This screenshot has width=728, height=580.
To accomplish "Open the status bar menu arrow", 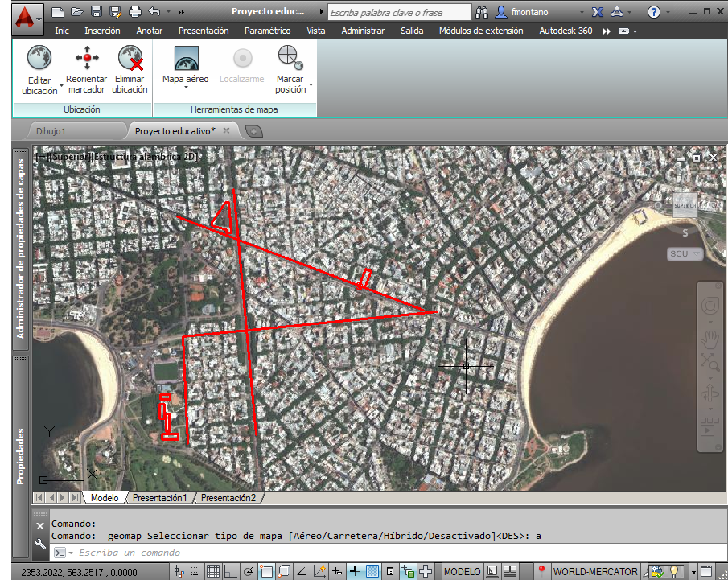I will [x=693, y=572].
